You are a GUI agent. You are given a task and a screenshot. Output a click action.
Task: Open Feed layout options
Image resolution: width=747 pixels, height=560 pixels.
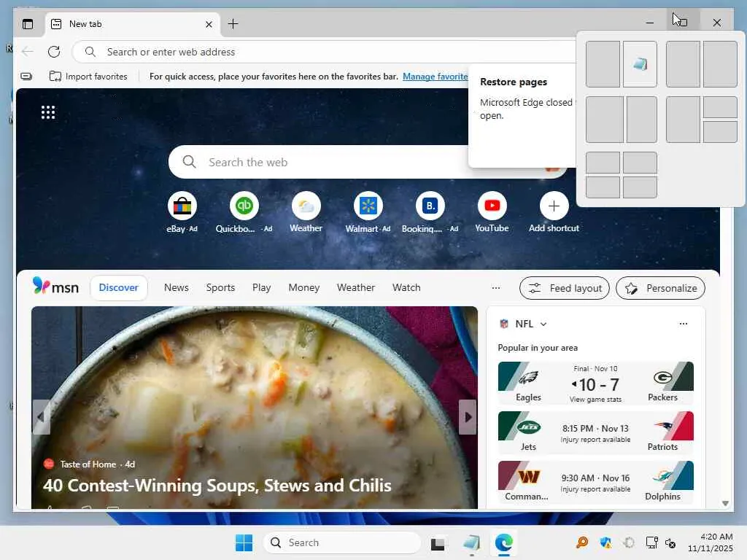click(565, 288)
